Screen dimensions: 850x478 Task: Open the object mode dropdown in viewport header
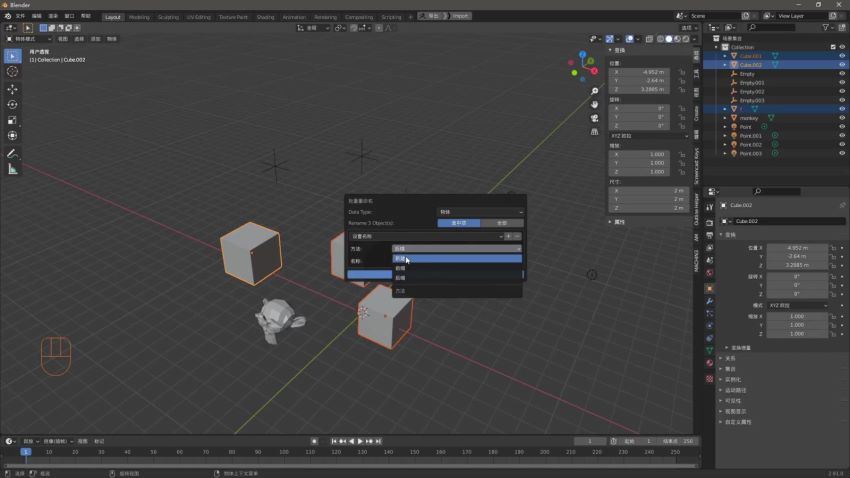click(29, 39)
